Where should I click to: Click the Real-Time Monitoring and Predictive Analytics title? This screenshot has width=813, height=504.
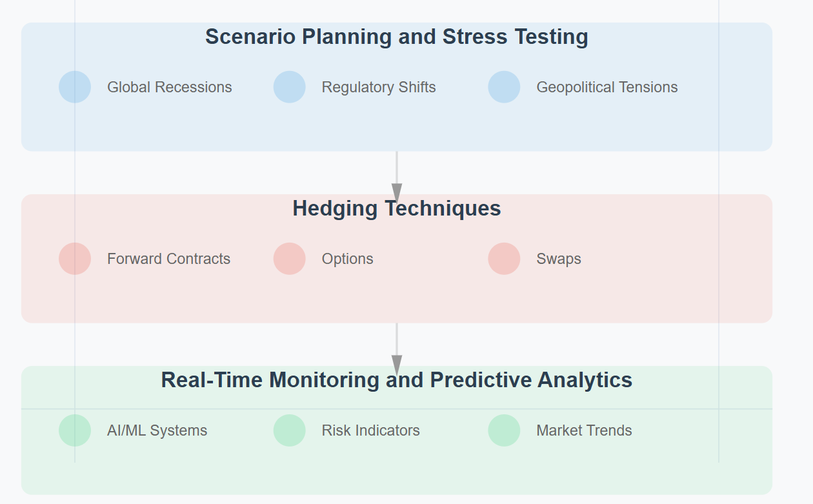point(396,380)
